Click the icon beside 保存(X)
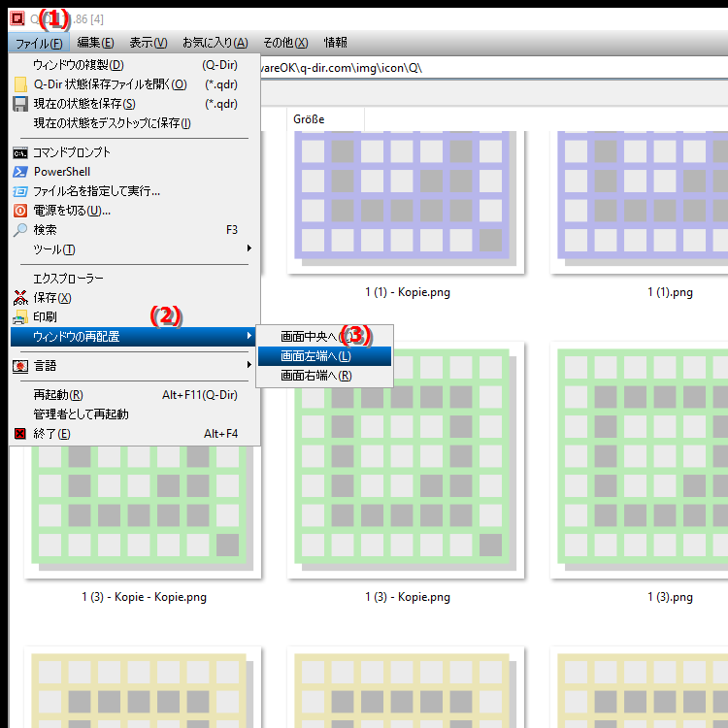 tap(20, 298)
